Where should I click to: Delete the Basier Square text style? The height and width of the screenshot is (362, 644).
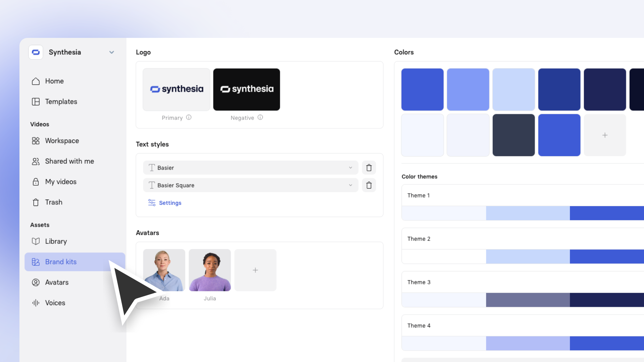pos(369,185)
